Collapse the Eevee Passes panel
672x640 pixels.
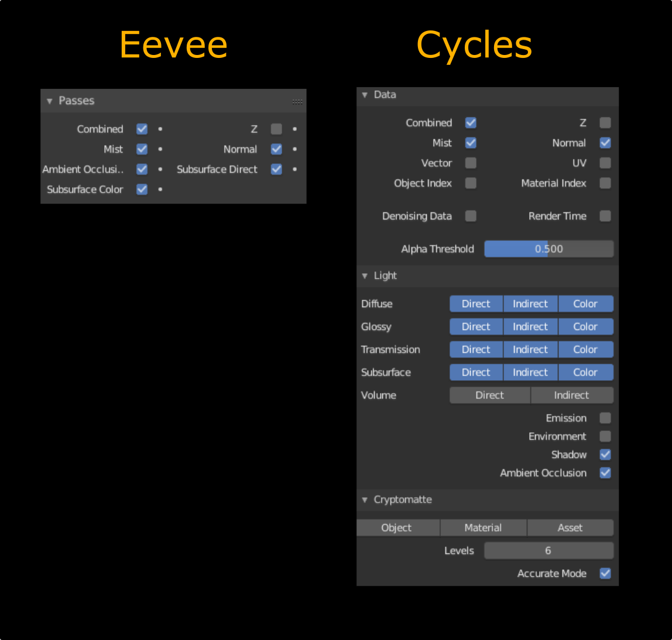50,101
